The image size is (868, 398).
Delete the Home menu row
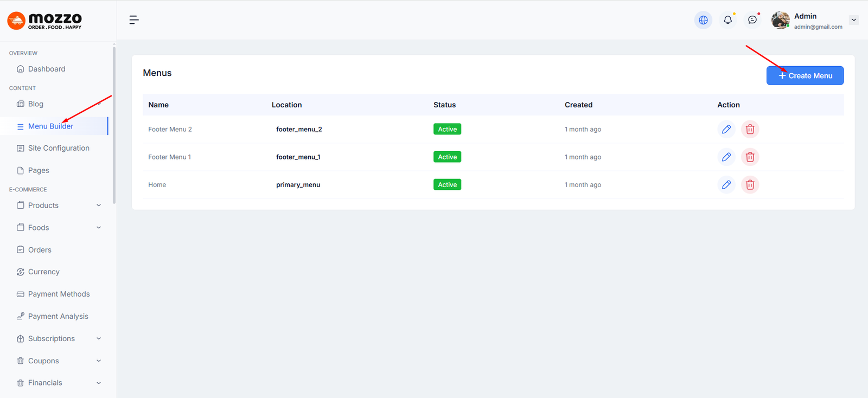pyautogui.click(x=750, y=185)
